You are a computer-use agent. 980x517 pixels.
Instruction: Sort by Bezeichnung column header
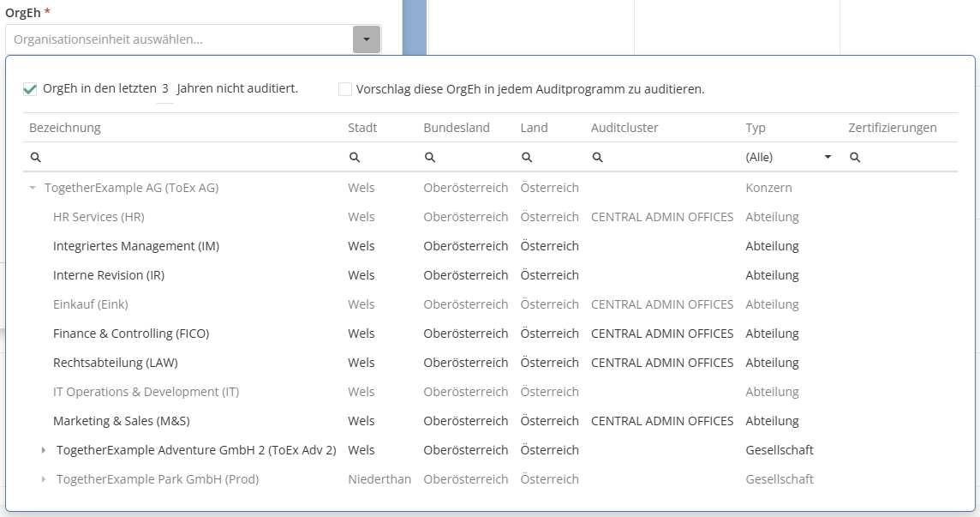(65, 128)
